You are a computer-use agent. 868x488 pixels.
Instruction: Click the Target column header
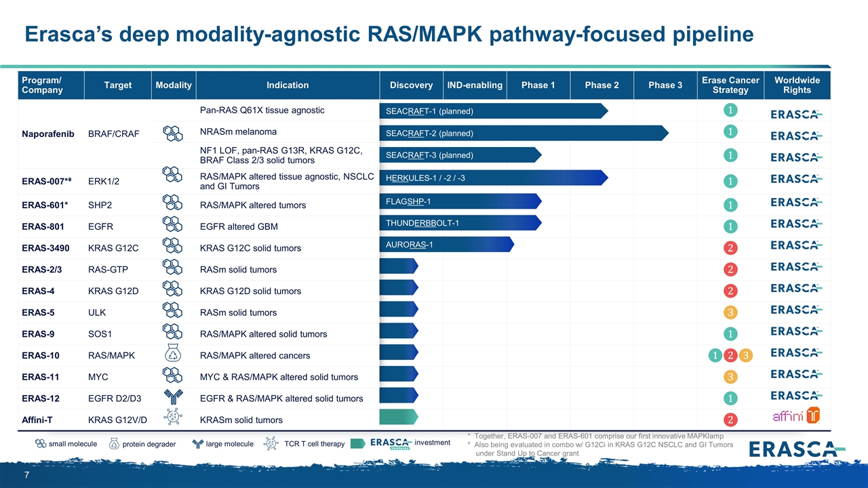point(118,85)
